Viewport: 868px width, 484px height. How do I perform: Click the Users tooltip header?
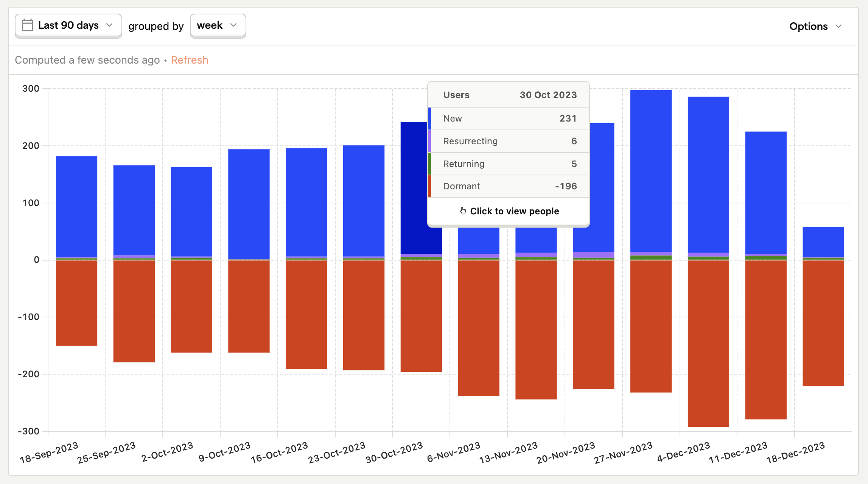coord(456,95)
